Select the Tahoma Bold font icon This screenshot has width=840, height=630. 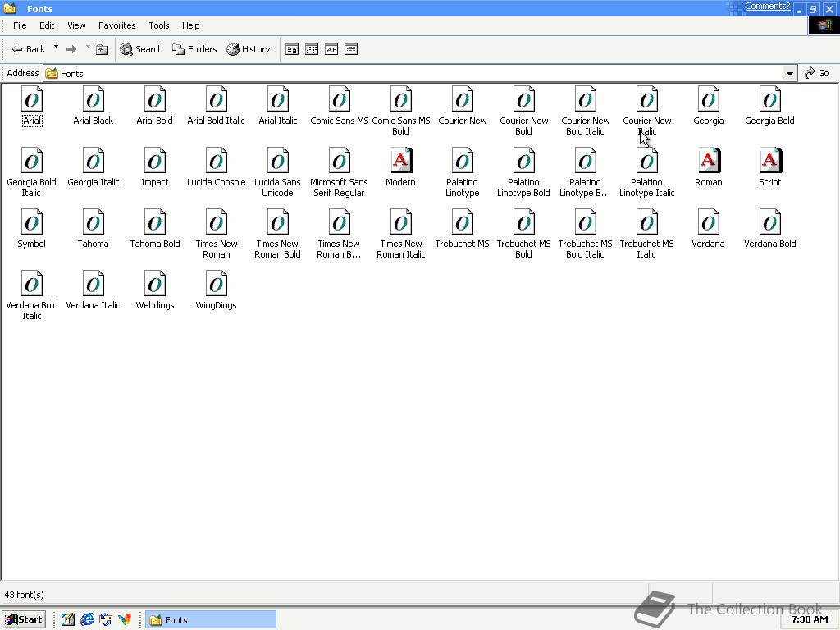click(155, 222)
